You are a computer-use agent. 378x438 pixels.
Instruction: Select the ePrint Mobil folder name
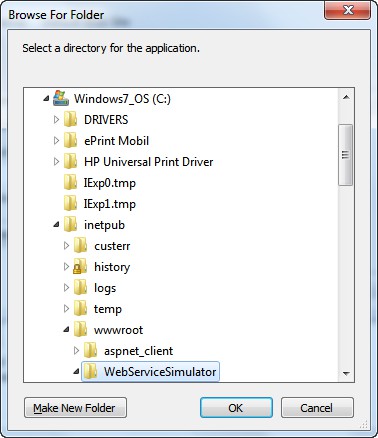click(116, 141)
